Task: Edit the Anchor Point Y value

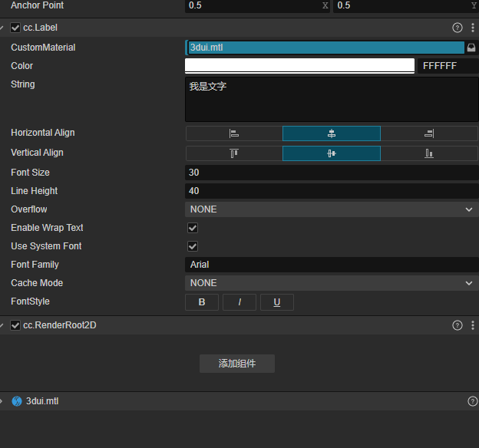Action: coord(406,5)
